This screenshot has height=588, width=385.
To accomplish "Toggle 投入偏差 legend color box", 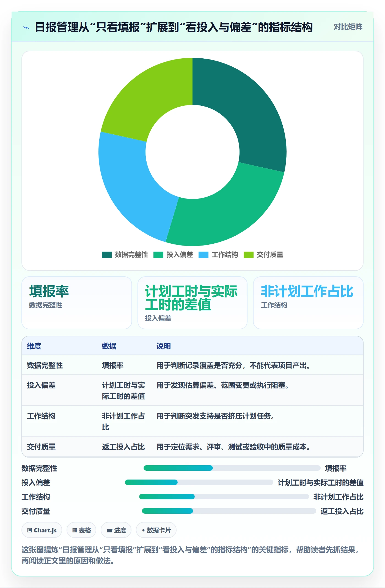I will 158,255.
